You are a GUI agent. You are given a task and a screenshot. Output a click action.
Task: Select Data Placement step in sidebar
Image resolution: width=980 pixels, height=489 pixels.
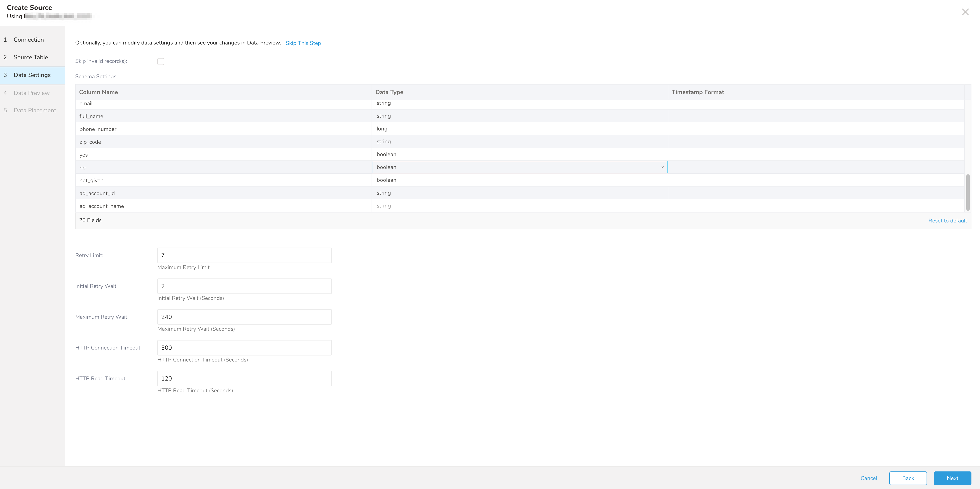[x=35, y=110]
